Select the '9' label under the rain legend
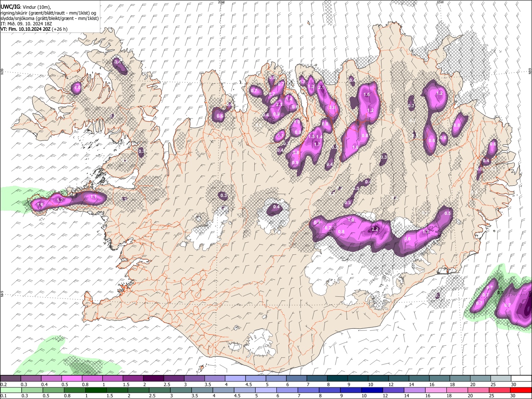Image resolution: width=532 pixels, height=399 pixels. (342, 396)
